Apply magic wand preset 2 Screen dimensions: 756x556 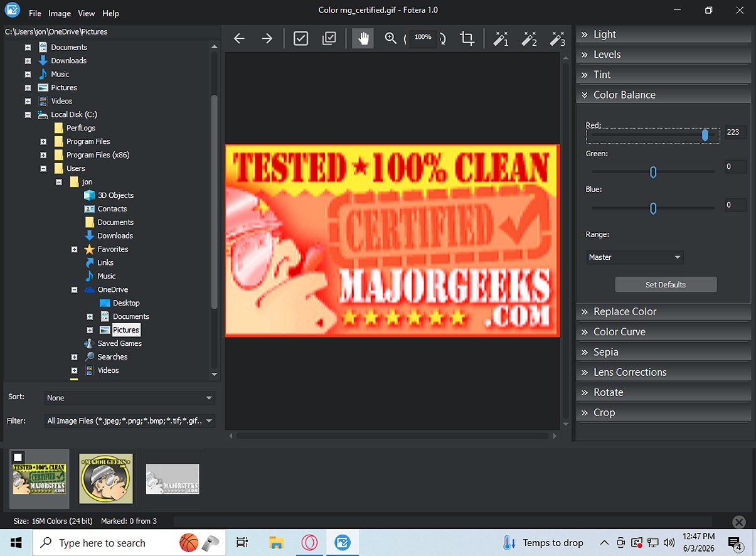pyautogui.click(x=529, y=38)
